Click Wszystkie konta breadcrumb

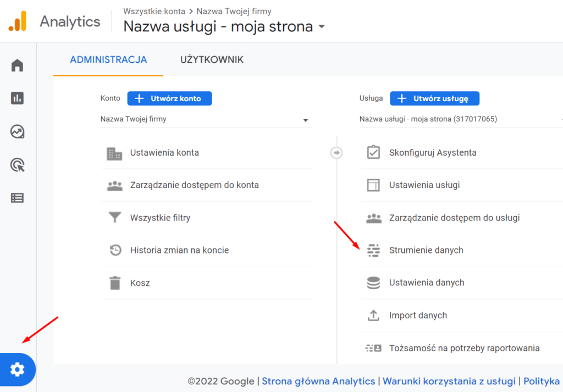point(154,12)
